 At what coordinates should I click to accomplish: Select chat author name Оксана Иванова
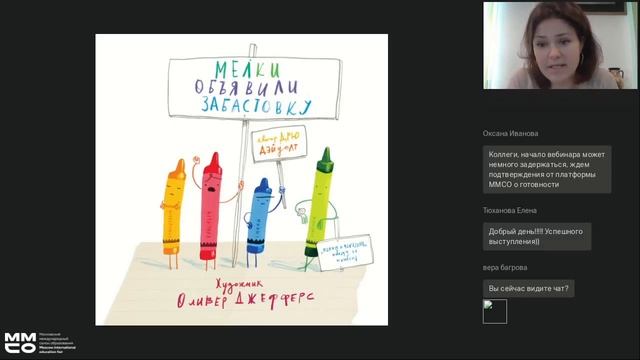510,133
